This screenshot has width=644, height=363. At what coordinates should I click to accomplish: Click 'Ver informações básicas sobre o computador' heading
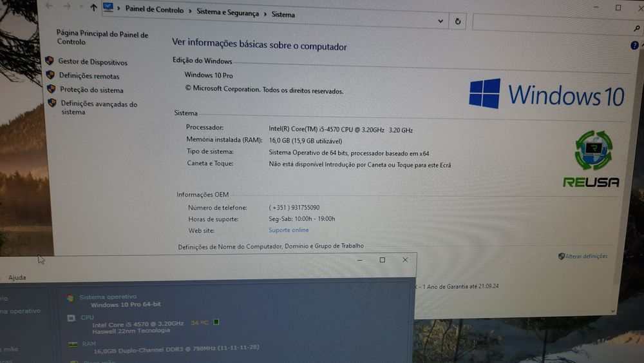(259, 44)
